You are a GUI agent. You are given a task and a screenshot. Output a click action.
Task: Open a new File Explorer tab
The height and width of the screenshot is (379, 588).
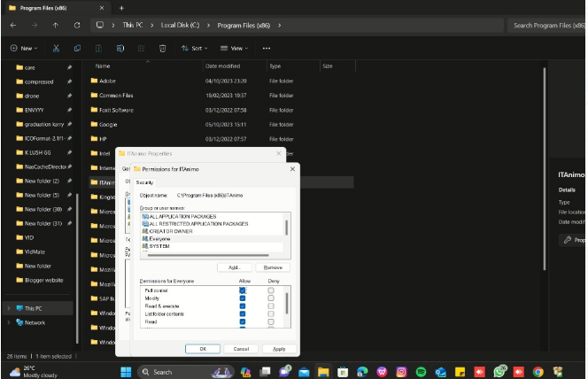coord(121,7)
